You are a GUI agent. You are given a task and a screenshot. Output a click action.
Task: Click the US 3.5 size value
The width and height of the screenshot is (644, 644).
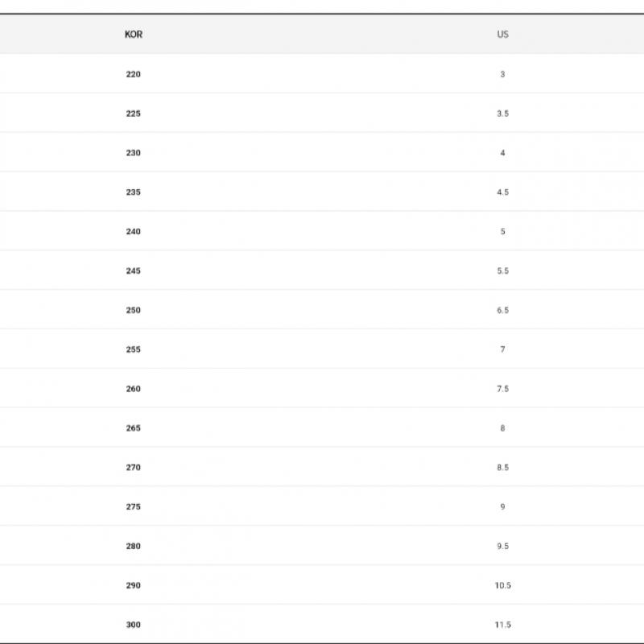click(x=502, y=114)
